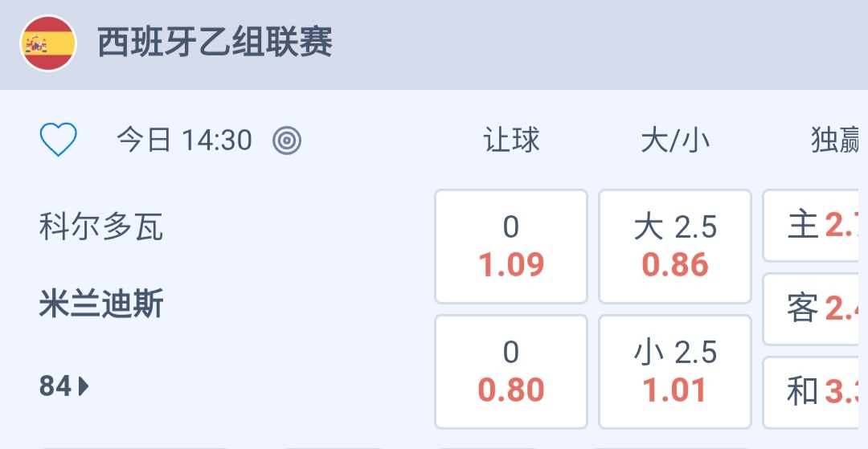Image resolution: width=868 pixels, height=449 pixels.
Task: Pick the handicap 0 at 0.80 odds
Action: point(511,372)
